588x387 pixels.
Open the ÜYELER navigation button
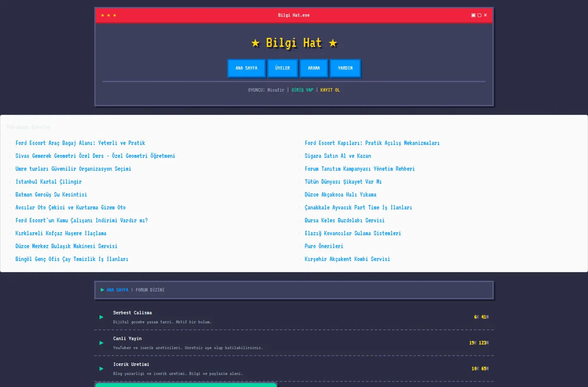coord(282,68)
